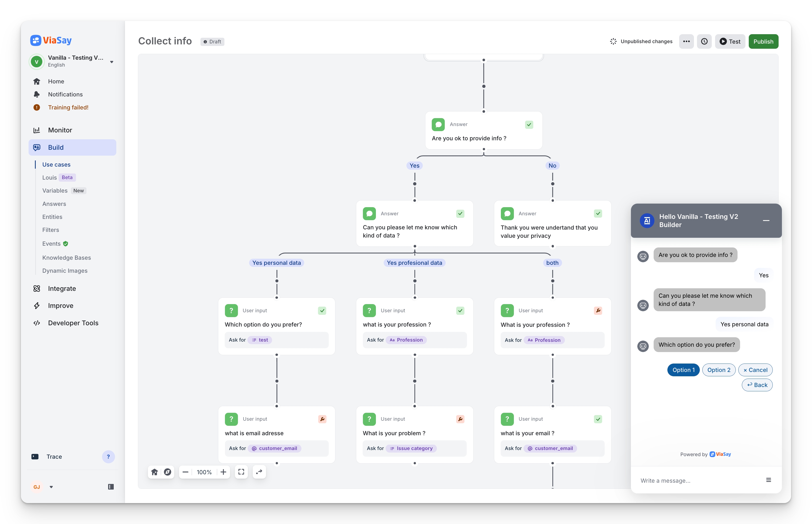Click the 100% zoom level
This screenshot has width=812, height=524.
tap(204, 472)
